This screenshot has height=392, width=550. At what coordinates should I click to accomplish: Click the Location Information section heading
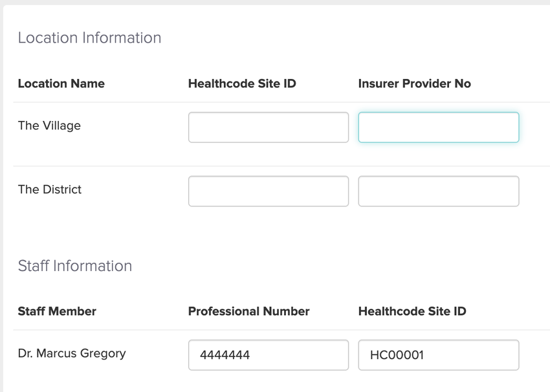point(89,38)
